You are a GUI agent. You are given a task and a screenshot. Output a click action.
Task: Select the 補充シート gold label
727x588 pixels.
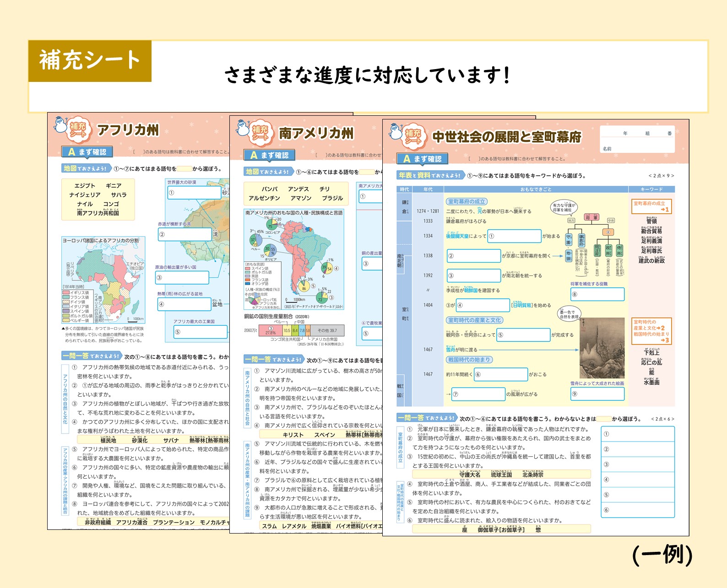coord(90,61)
